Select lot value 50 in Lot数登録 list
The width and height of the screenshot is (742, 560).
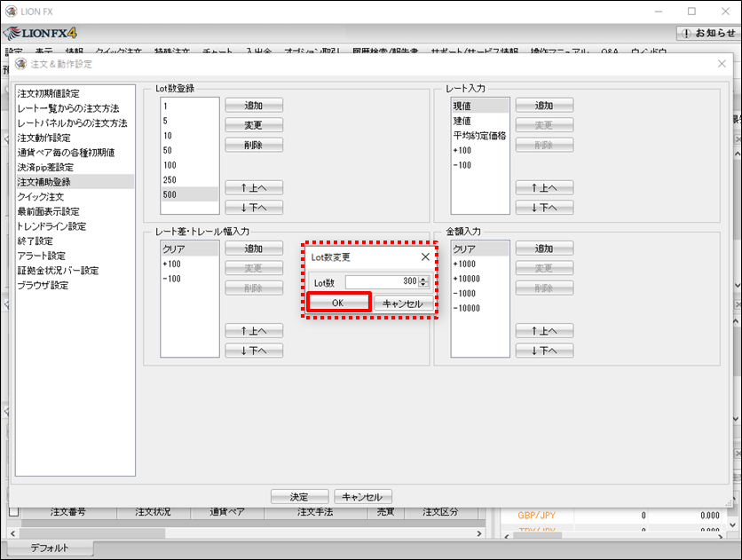click(190, 150)
